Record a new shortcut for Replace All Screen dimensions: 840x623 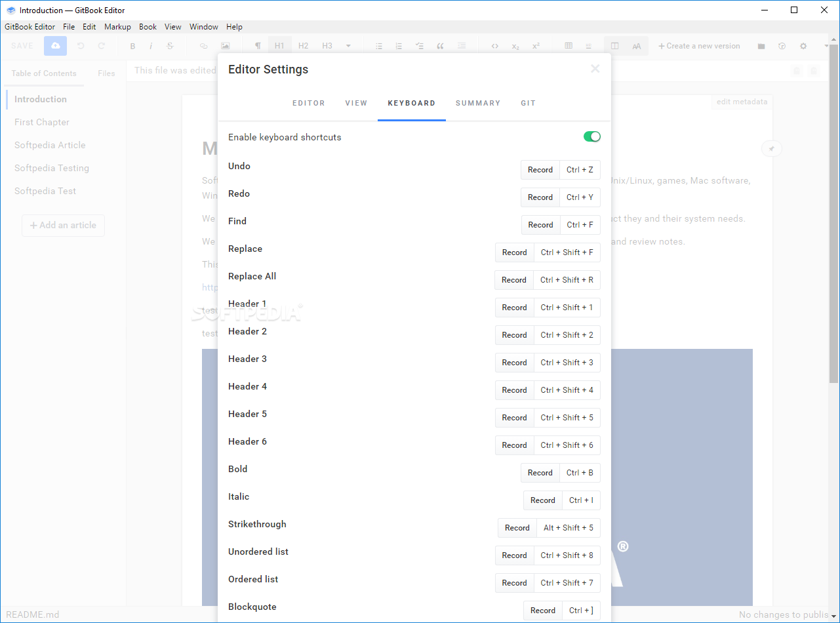click(x=514, y=280)
